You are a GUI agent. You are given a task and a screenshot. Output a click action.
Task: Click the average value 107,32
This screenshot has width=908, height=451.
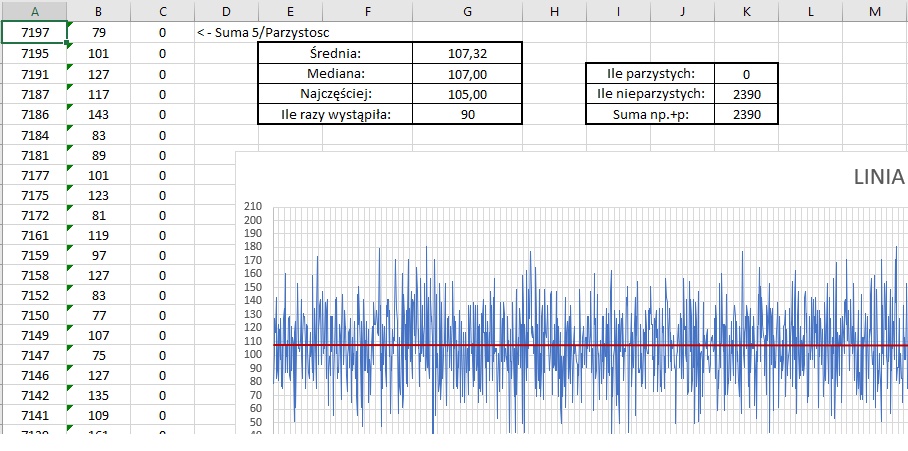tap(467, 53)
